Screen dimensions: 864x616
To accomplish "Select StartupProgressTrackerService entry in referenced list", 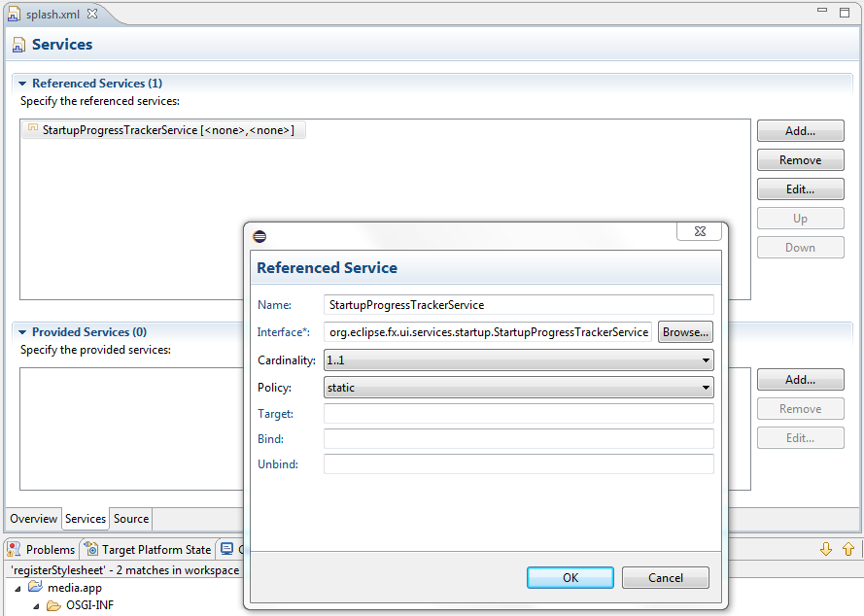I will click(x=163, y=130).
